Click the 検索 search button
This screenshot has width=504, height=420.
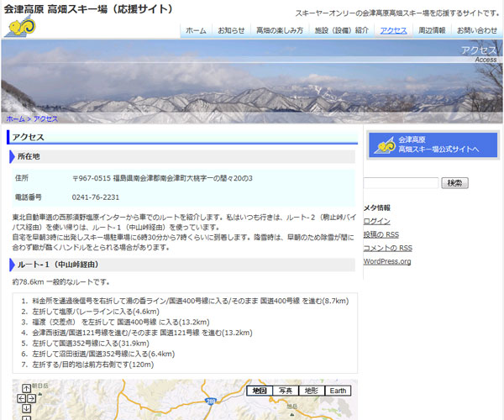coord(454,183)
